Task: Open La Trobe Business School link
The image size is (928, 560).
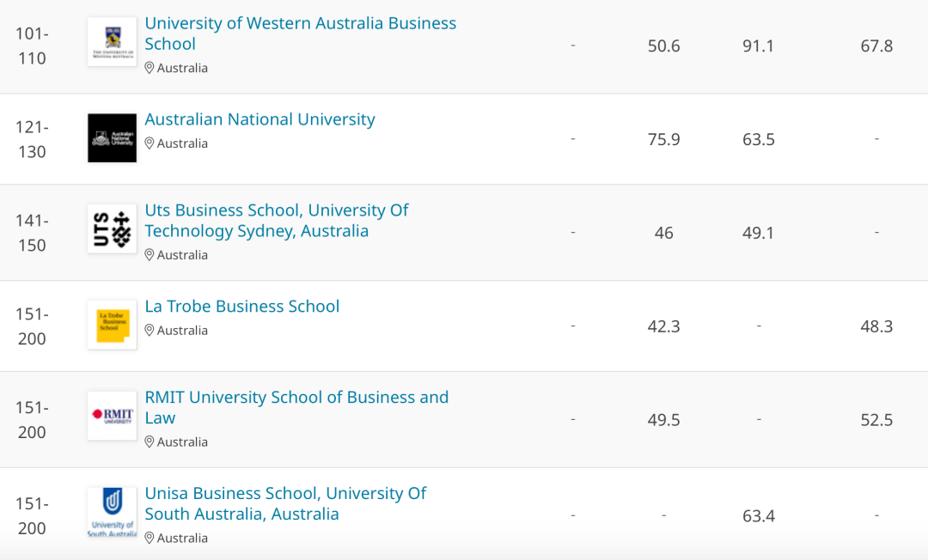Action: tap(242, 307)
